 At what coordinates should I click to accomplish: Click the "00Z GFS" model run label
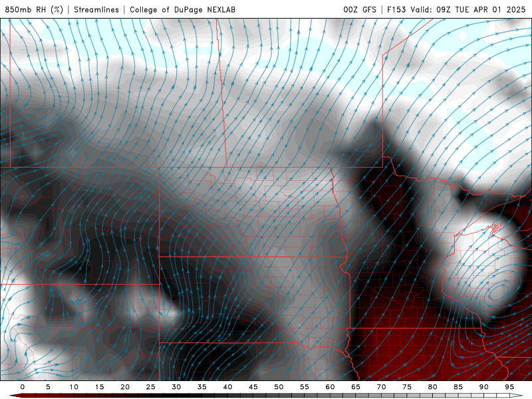click(360, 9)
